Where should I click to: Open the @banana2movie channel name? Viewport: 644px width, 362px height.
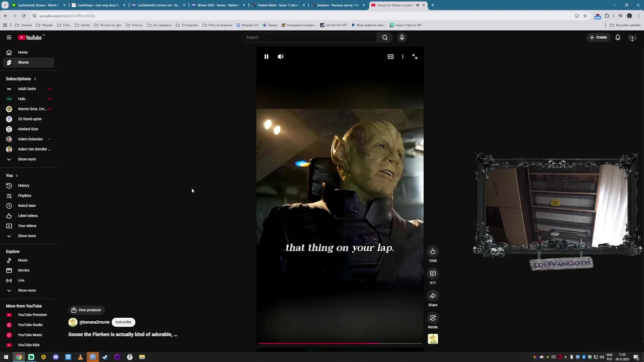click(x=94, y=322)
